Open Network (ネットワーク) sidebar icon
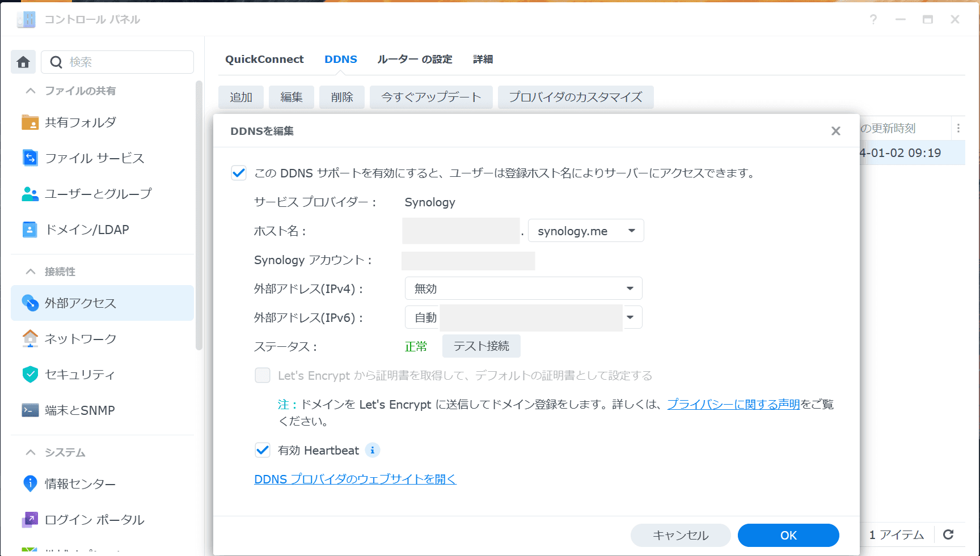The image size is (980, 556). (x=30, y=339)
